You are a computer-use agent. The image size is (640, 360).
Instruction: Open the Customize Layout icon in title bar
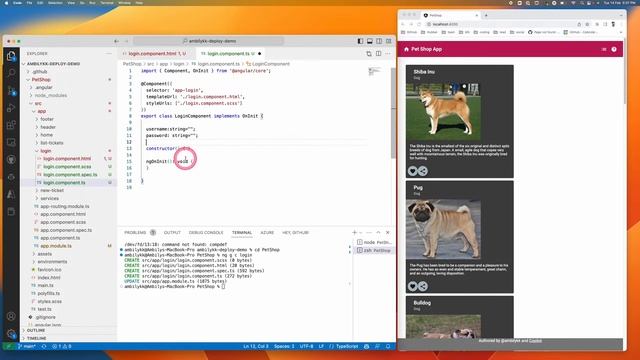point(388,41)
